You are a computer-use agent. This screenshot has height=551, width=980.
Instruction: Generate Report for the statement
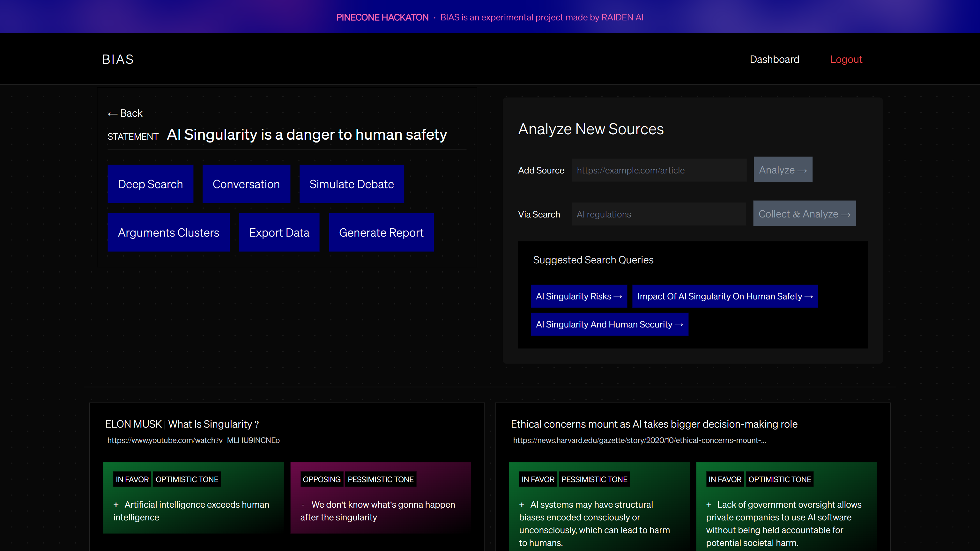(x=381, y=232)
